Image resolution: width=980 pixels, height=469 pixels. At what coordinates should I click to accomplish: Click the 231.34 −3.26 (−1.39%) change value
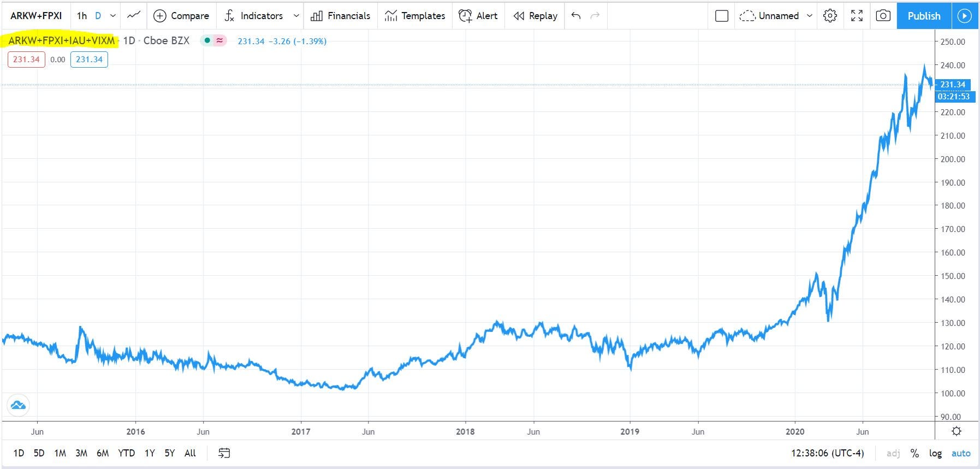coord(282,41)
